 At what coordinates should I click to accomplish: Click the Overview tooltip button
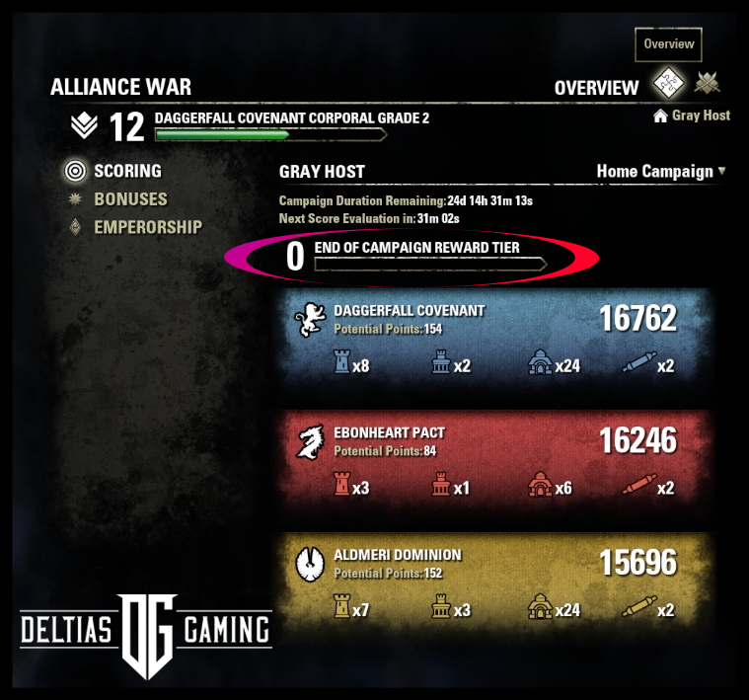pos(668,44)
